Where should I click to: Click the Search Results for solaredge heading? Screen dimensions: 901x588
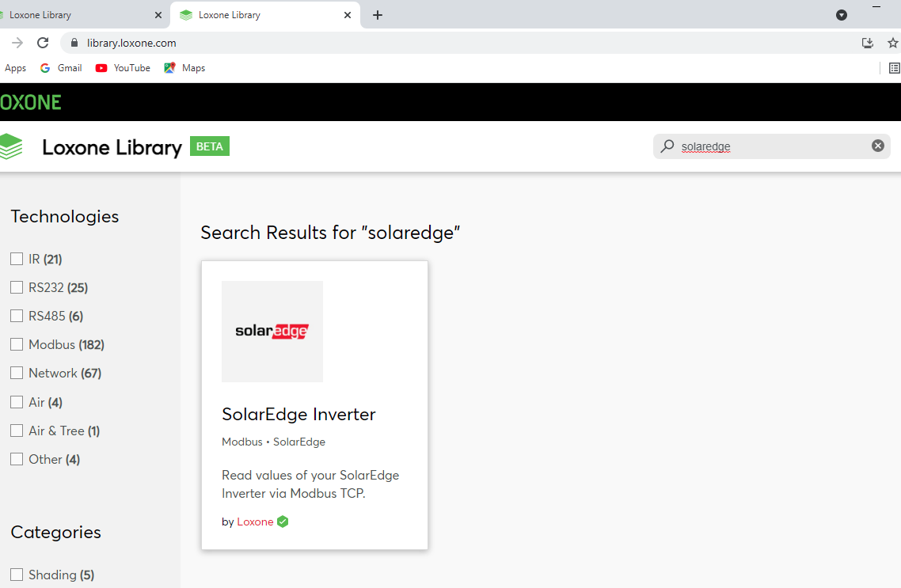[330, 233]
